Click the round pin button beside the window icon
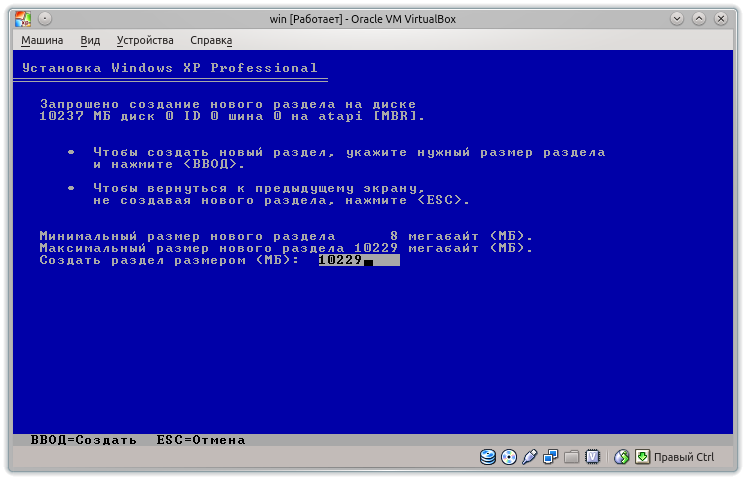The width and height of the screenshot is (746, 480). pyautogui.click(x=45, y=19)
